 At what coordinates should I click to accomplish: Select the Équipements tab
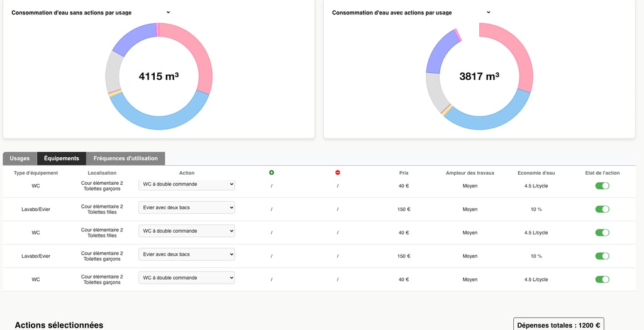tap(62, 158)
